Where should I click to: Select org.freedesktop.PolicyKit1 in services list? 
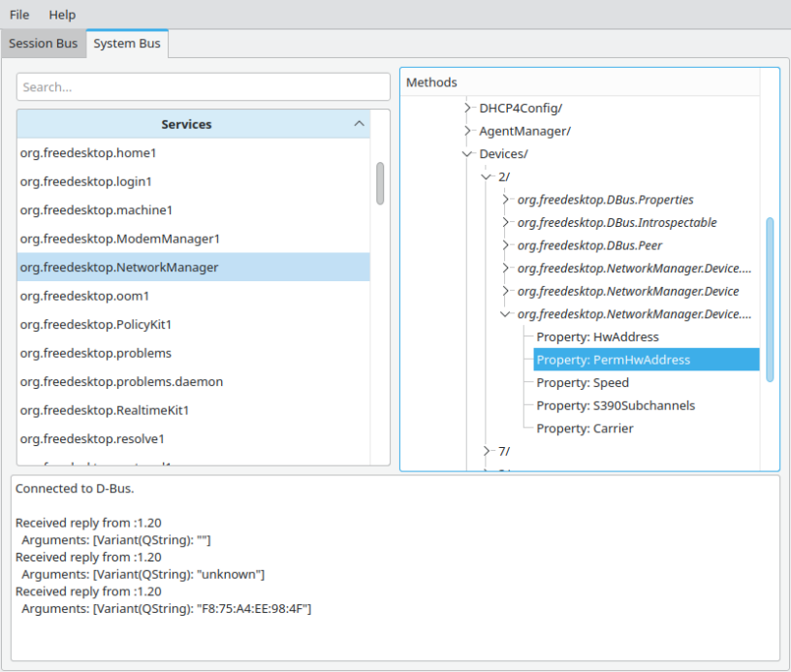coord(96,324)
